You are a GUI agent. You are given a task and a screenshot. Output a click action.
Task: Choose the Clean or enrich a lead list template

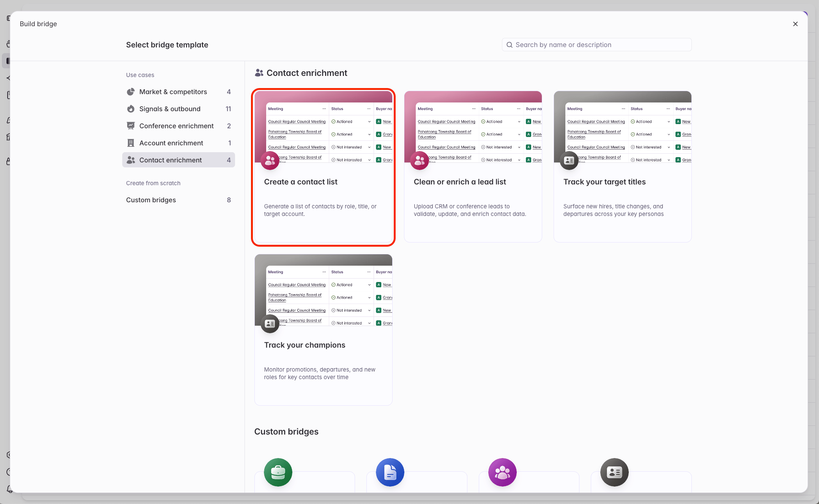point(473,167)
